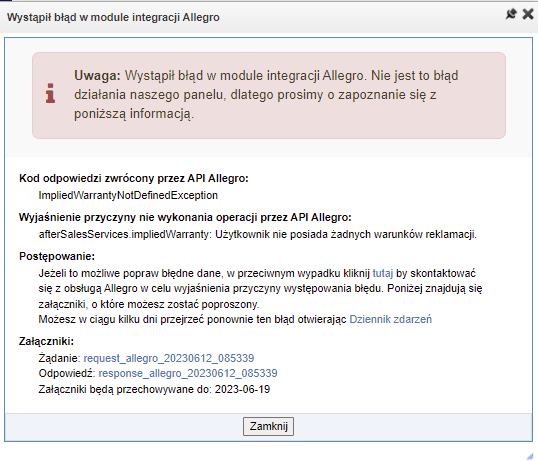Click the 'Wyjaśnienie przyczyny' heading

185,217
